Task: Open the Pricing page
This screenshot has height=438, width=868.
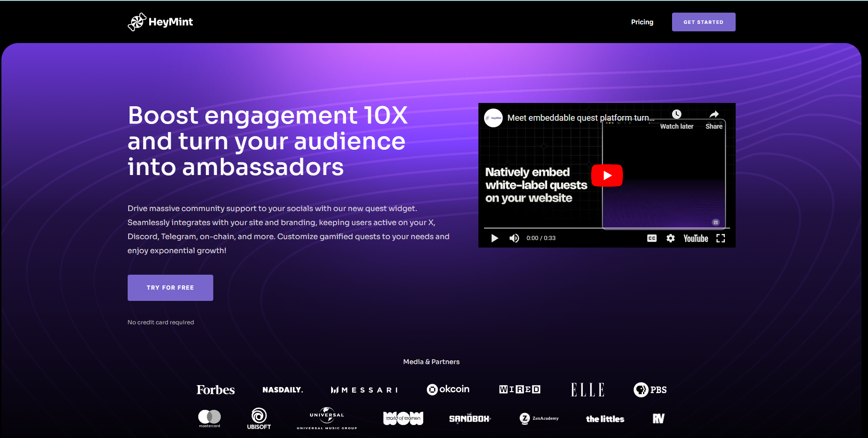Action: coord(642,22)
